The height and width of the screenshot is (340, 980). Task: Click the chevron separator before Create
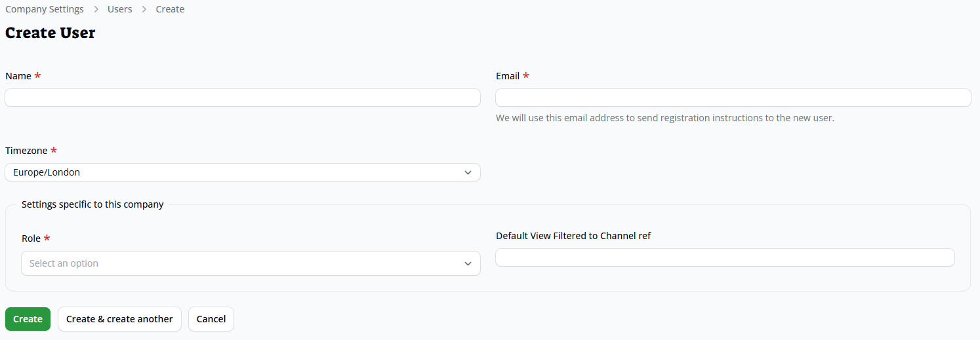(x=144, y=9)
